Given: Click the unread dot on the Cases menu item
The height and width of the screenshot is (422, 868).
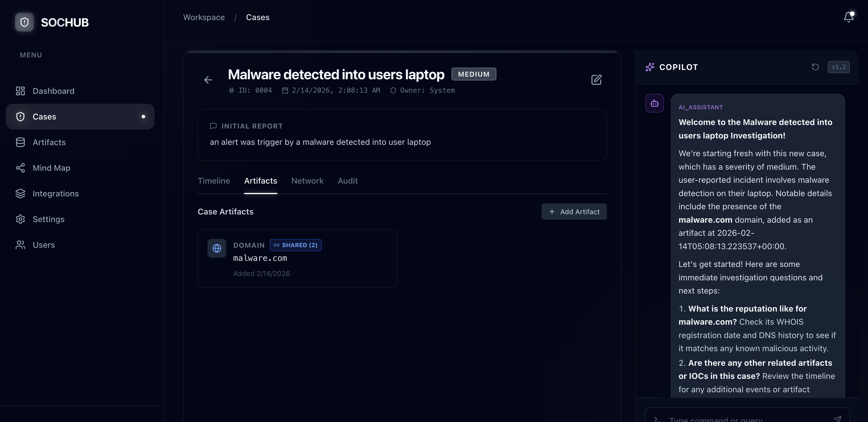Looking at the screenshot, I should point(144,117).
